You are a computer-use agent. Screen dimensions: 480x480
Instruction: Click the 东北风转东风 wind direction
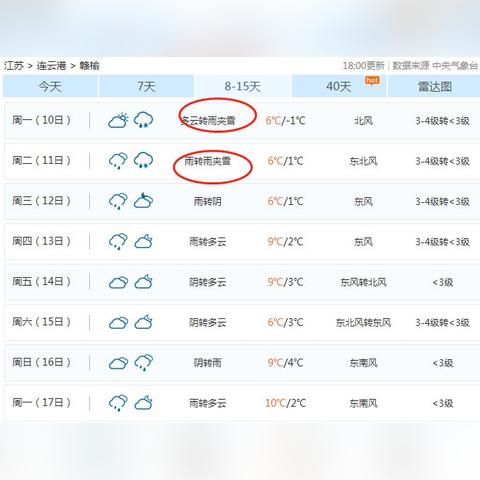363,323
